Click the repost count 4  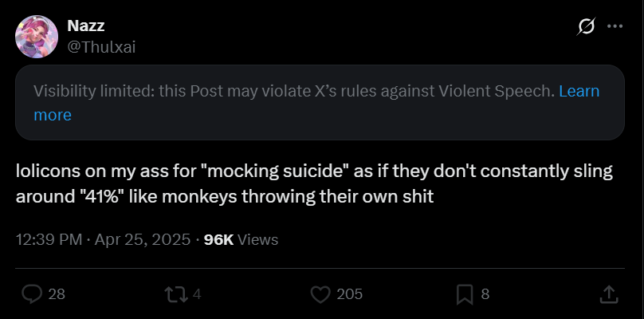(197, 294)
